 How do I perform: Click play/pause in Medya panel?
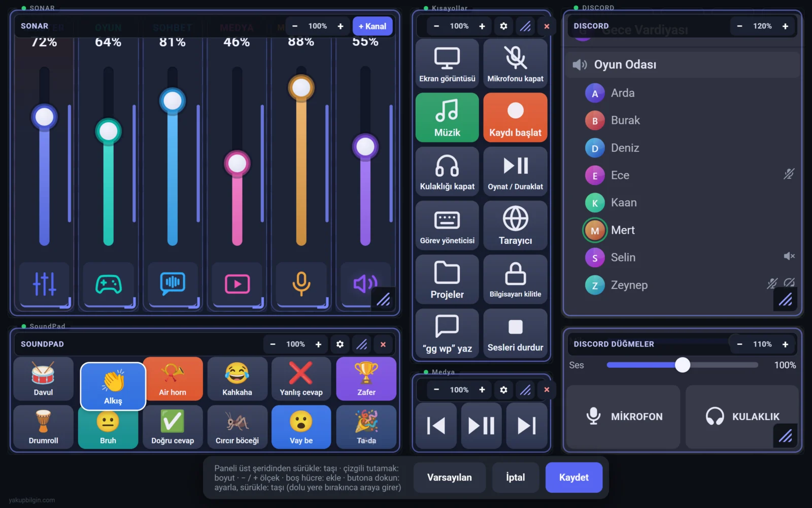point(481,426)
